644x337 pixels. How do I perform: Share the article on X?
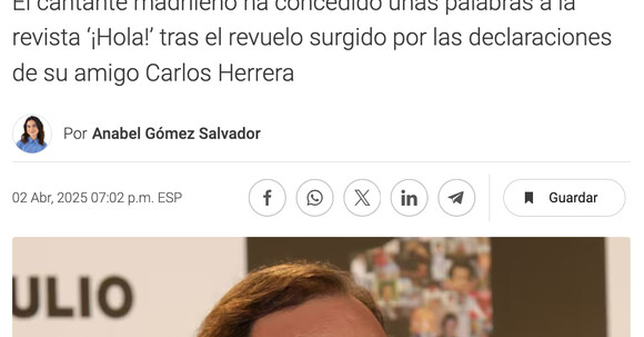pos(362,198)
